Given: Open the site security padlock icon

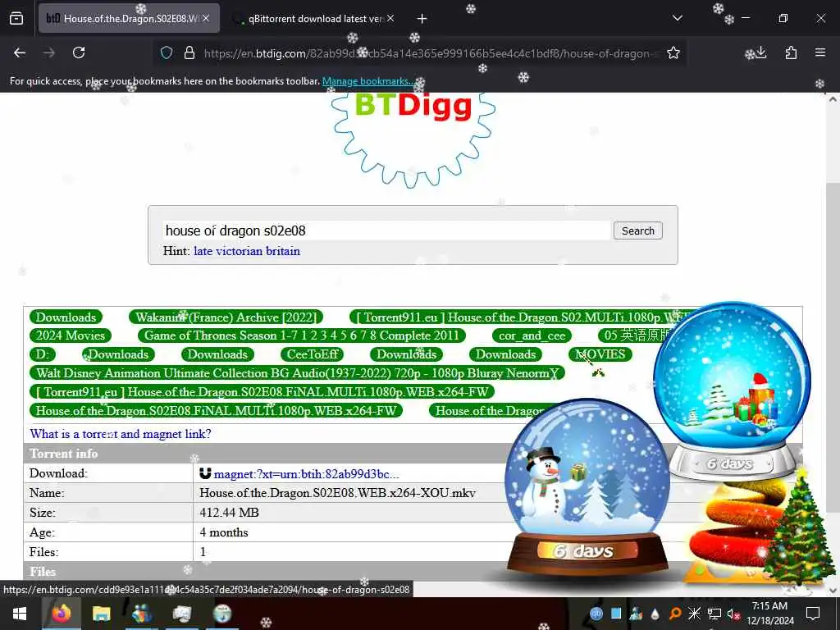Looking at the screenshot, I should tap(189, 52).
